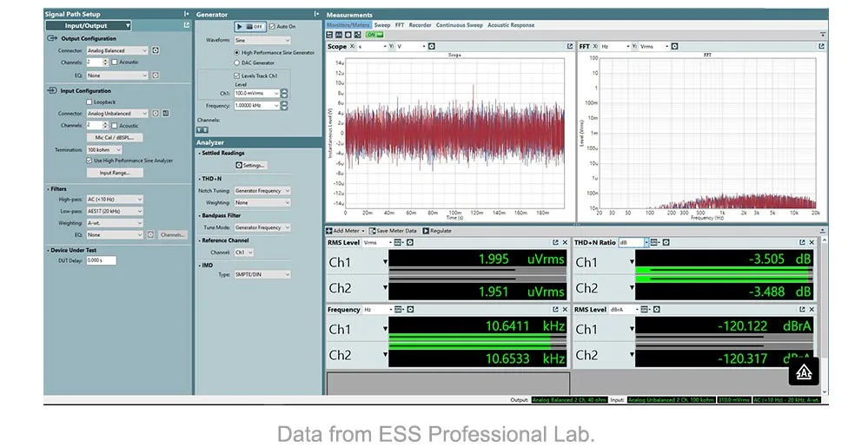This screenshot has height=447, width=868.
Task: Click the Mic Cal / dBSPL... button
Action: pyautogui.click(x=115, y=137)
